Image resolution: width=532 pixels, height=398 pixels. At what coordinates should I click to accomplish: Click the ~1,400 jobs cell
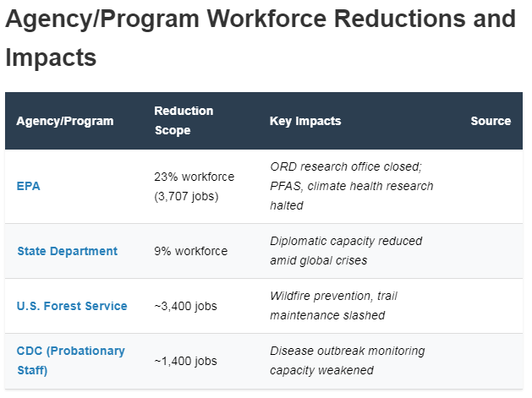coord(185,361)
